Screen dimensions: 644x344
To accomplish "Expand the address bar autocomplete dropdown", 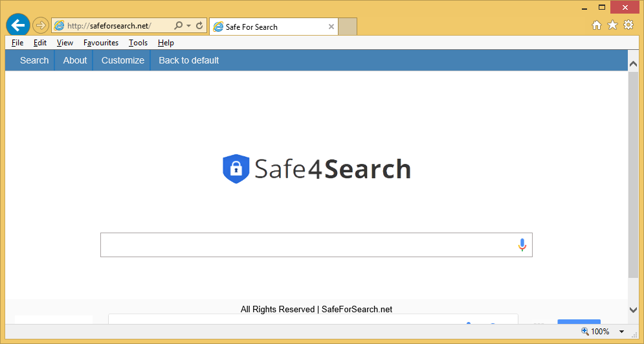I will click(188, 26).
